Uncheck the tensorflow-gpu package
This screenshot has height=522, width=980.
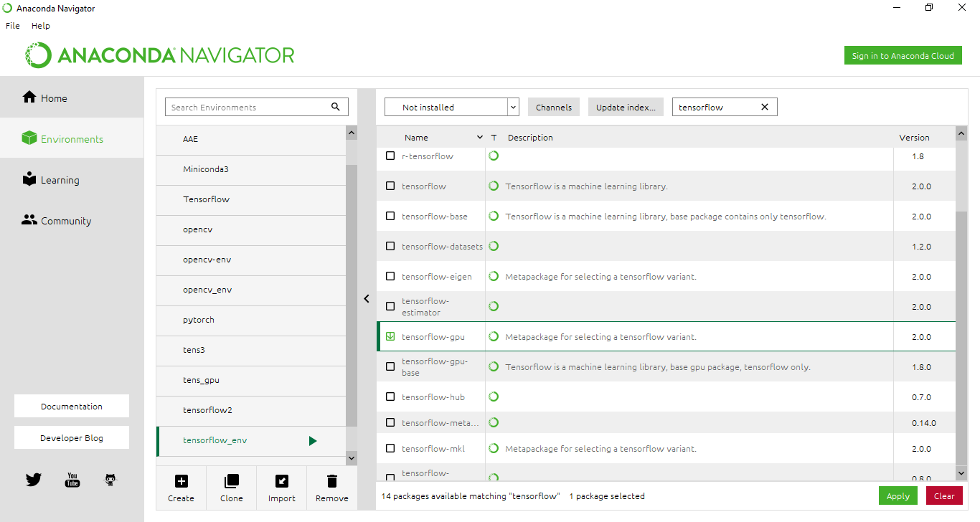[390, 336]
